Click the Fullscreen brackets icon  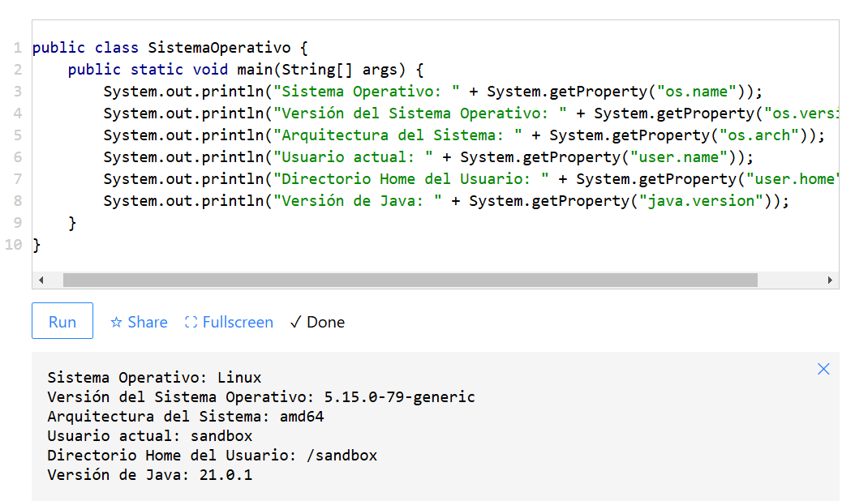click(x=191, y=323)
